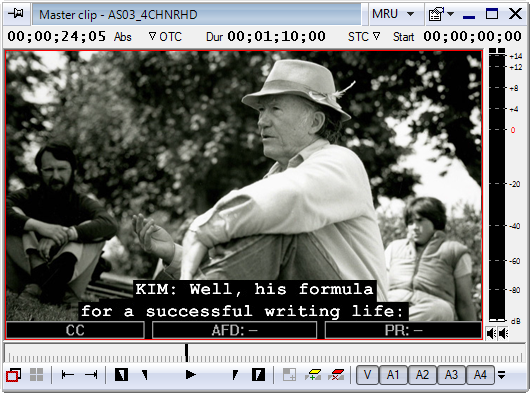Click the red overlapping squares icon
Image resolution: width=530 pixels, height=393 pixels.
[x=14, y=375]
